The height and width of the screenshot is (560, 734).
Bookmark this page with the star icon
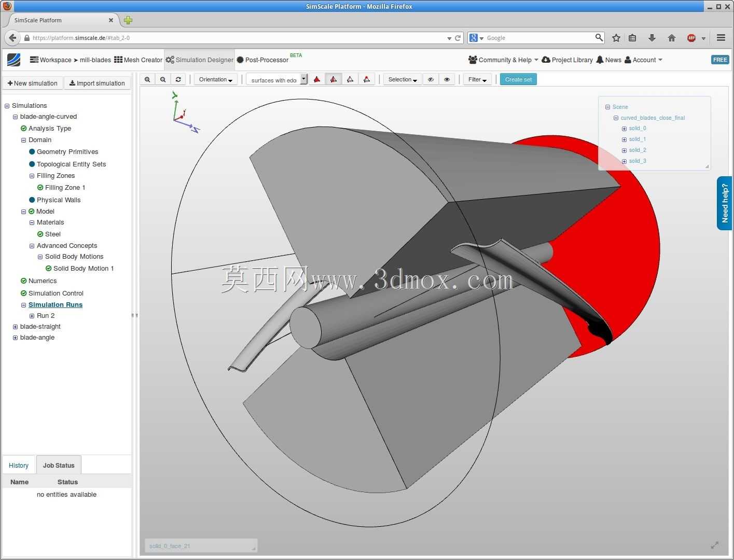coord(616,38)
